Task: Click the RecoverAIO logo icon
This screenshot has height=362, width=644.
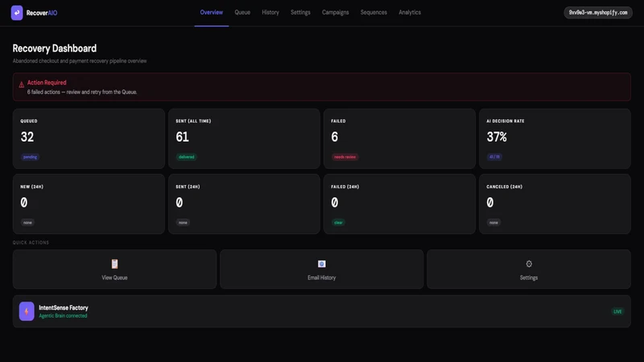Action: 17,13
